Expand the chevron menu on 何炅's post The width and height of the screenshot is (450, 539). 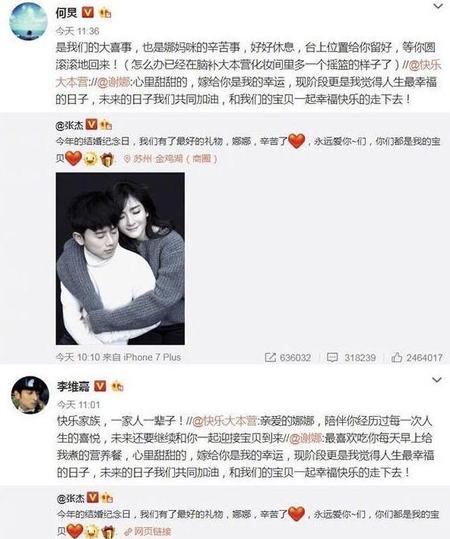coord(438,6)
